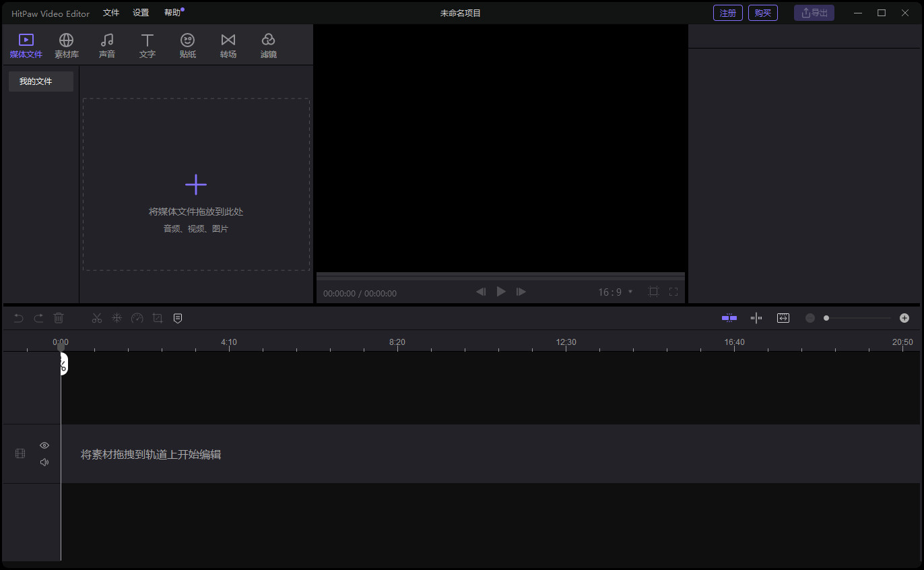Image resolution: width=924 pixels, height=570 pixels.
Task: Select 我的文件 in the sidebar
Action: tap(41, 82)
